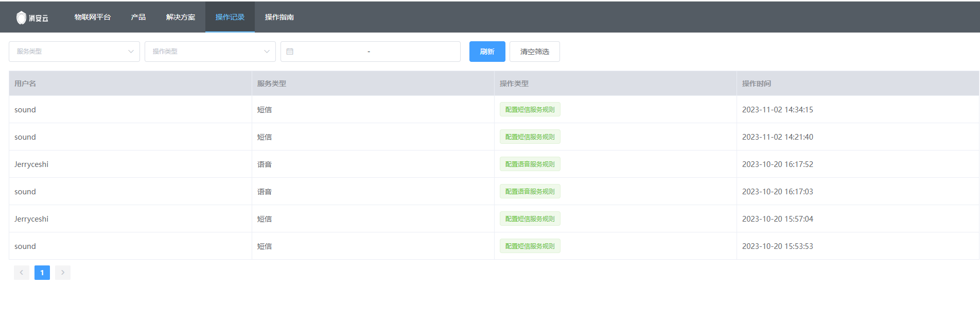Click 语音 service type in Jerryceshi 16:17:52 row
The height and width of the screenshot is (318, 980).
tap(265, 164)
